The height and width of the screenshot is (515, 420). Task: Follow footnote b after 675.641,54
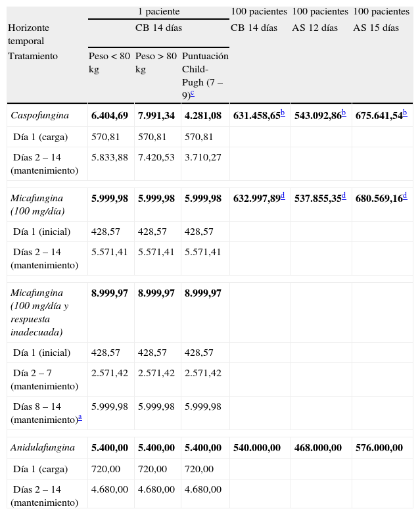coord(405,113)
